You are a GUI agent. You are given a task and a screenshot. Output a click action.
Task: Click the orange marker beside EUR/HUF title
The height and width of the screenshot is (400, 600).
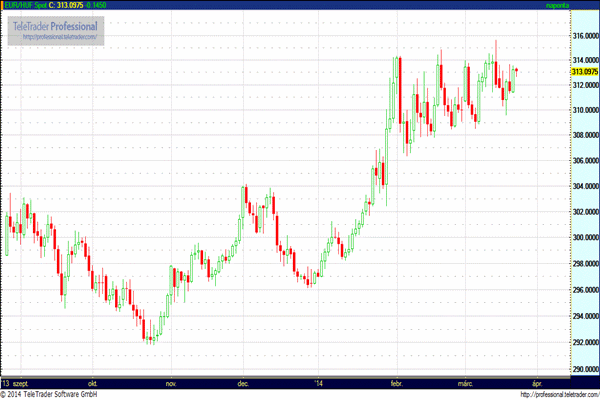coord(2,5)
